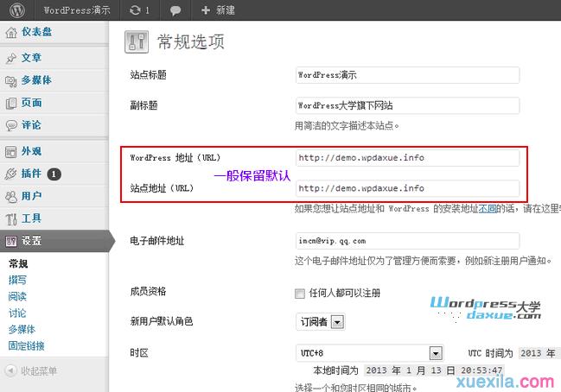561x392 pixels.
Task: Click the 站点地址 URL field
Action: point(407,188)
